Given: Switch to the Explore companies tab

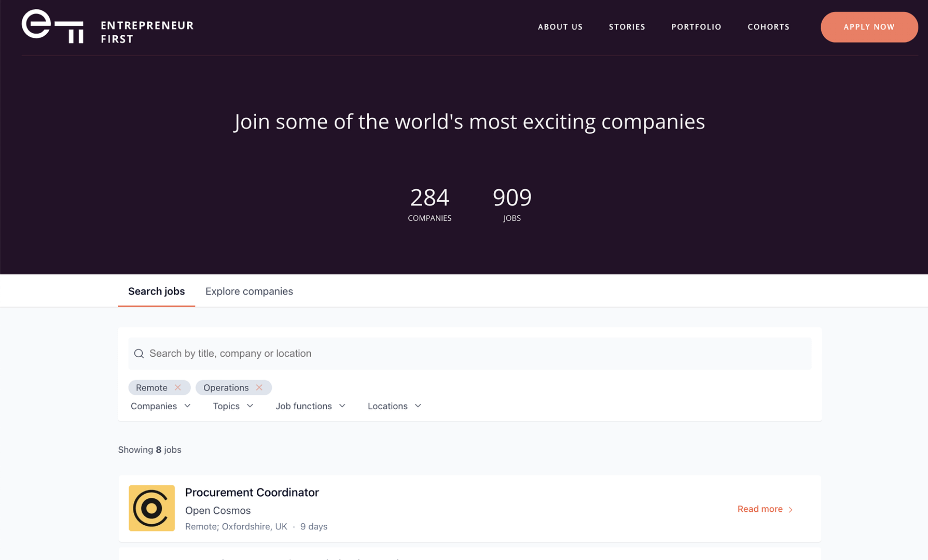Looking at the screenshot, I should tap(249, 291).
